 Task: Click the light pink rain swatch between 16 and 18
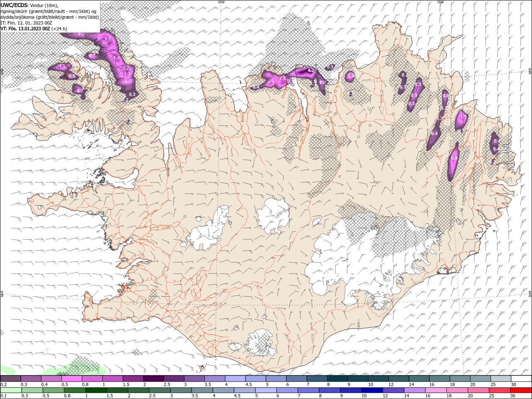(x=436, y=390)
